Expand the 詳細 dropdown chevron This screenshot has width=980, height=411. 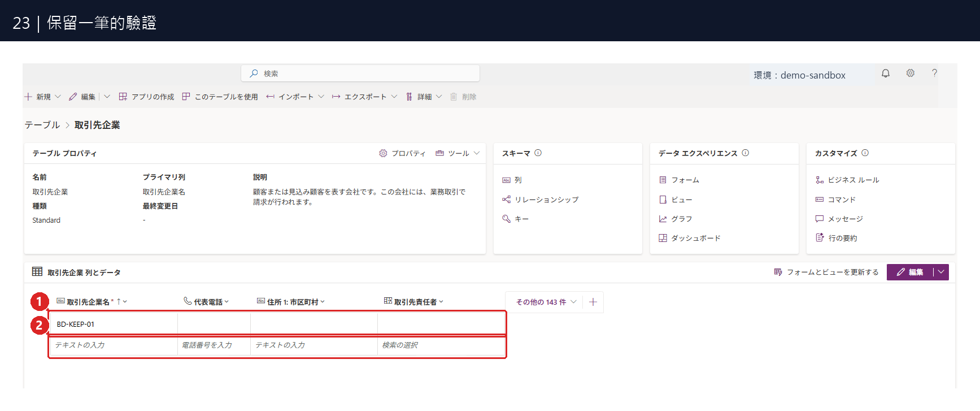(x=439, y=97)
